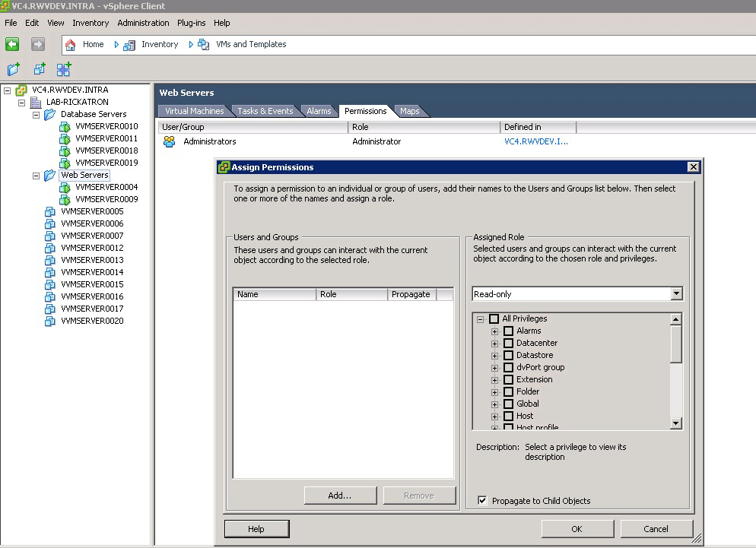
Task: Check the All Privileges checkbox
Action: click(x=494, y=318)
